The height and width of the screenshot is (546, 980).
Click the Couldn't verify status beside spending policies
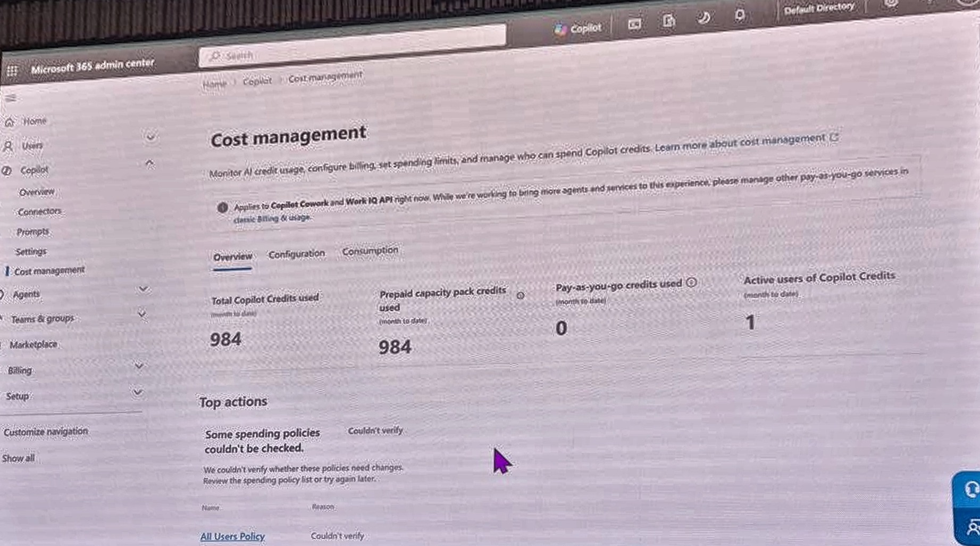tap(375, 431)
